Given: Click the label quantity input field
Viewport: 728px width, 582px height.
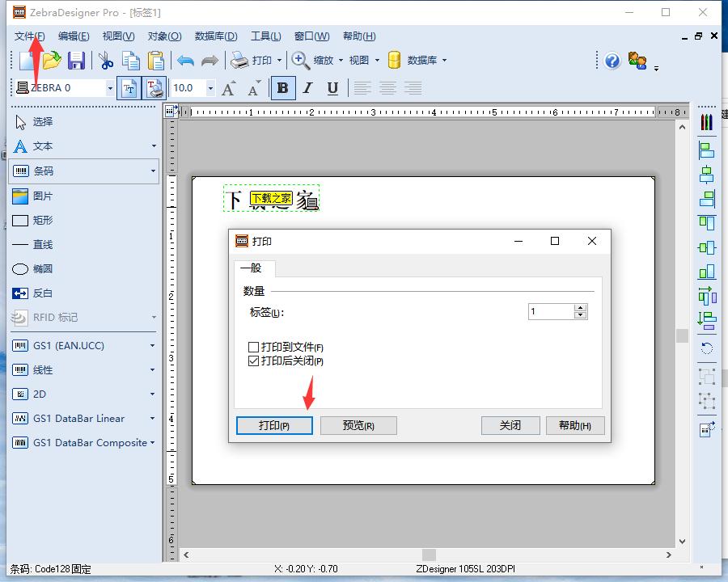Looking at the screenshot, I should point(551,311).
